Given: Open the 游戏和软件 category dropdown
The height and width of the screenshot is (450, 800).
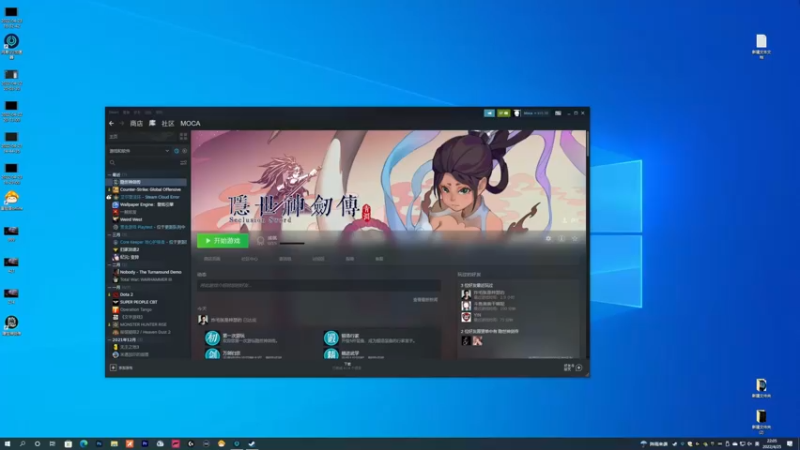Looking at the screenshot, I should click(x=139, y=151).
